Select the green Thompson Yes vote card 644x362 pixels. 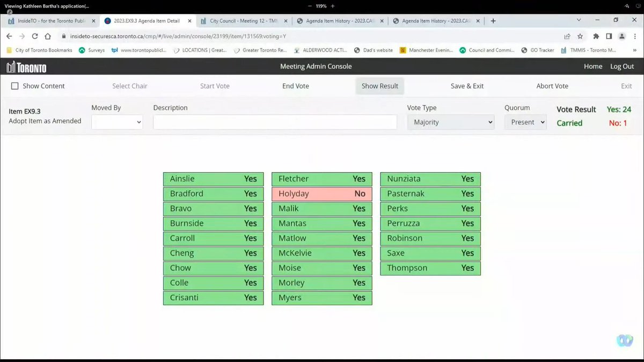coord(430,268)
